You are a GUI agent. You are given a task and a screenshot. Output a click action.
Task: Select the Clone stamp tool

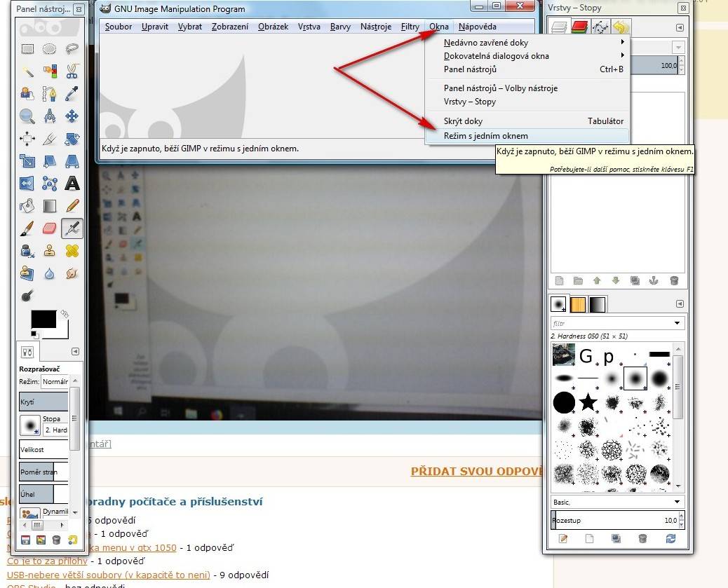point(50,251)
